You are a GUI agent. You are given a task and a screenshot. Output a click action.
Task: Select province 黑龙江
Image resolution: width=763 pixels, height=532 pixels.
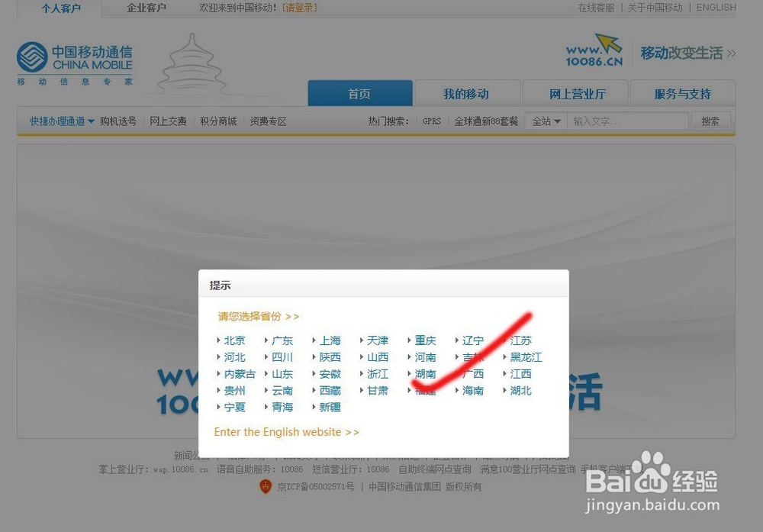click(526, 357)
